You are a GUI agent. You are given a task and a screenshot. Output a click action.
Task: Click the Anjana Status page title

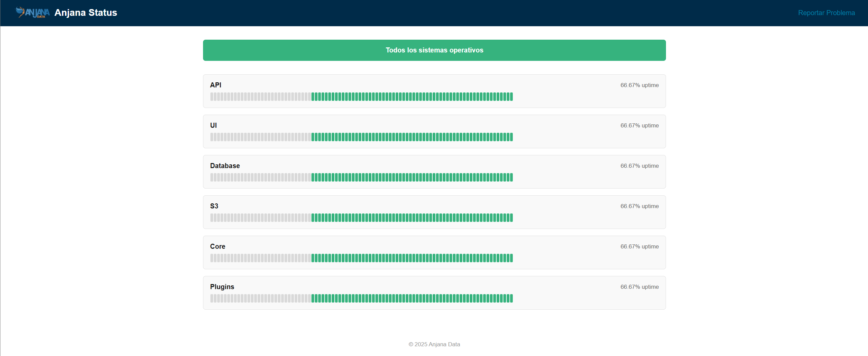coord(86,13)
